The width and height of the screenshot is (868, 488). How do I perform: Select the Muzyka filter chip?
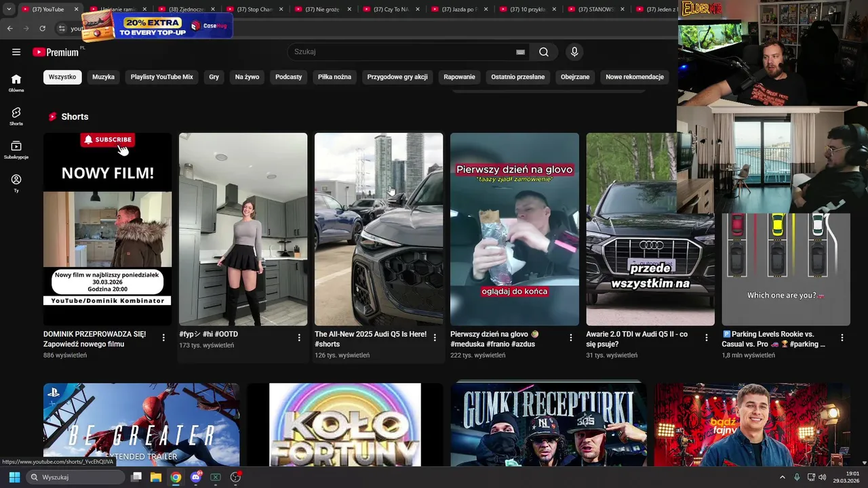(103, 77)
